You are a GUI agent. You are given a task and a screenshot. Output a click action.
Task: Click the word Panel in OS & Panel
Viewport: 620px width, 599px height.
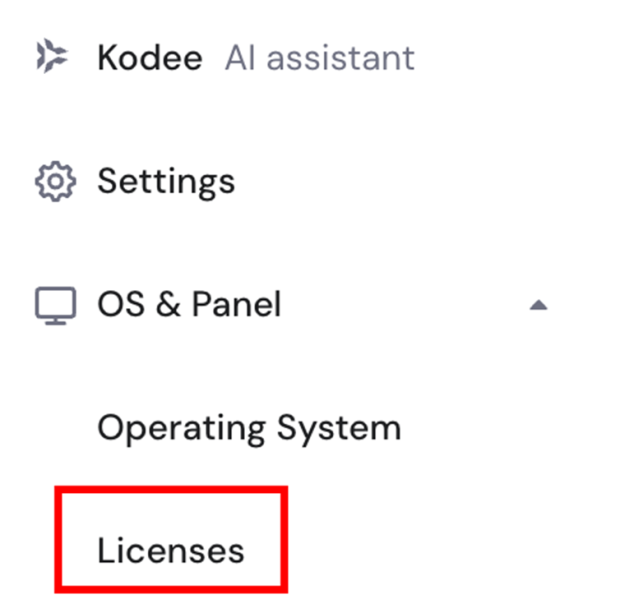(x=236, y=304)
